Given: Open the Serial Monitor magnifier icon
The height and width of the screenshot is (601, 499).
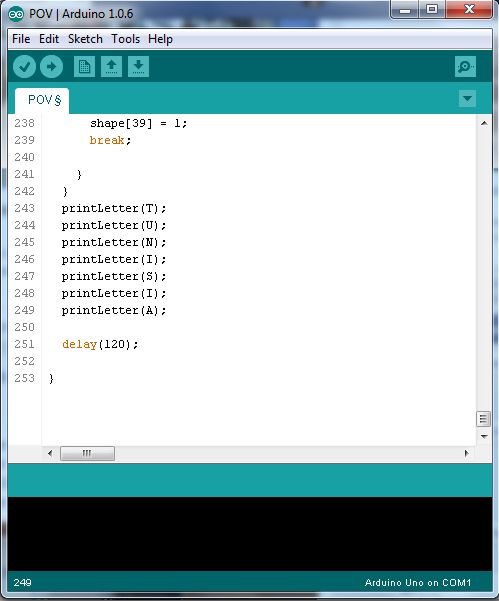Looking at the screenshot, I should click(465, 67).
